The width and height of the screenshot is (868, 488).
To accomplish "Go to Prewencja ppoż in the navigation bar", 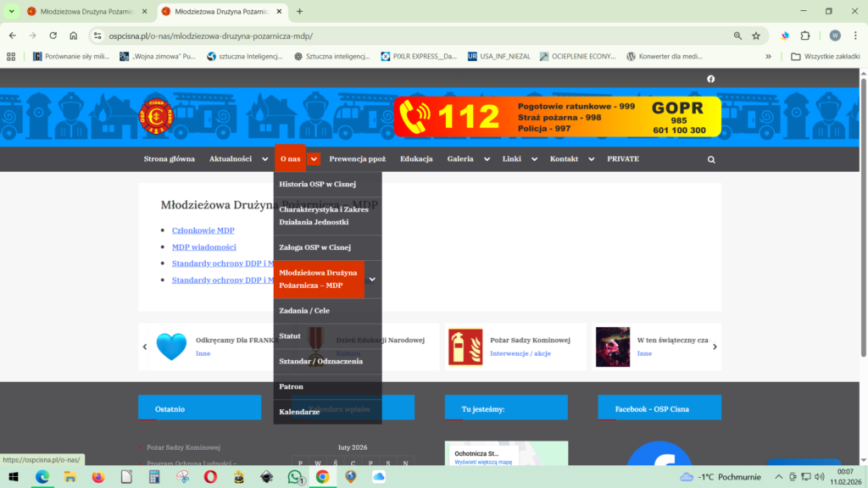I will (357, 159).
